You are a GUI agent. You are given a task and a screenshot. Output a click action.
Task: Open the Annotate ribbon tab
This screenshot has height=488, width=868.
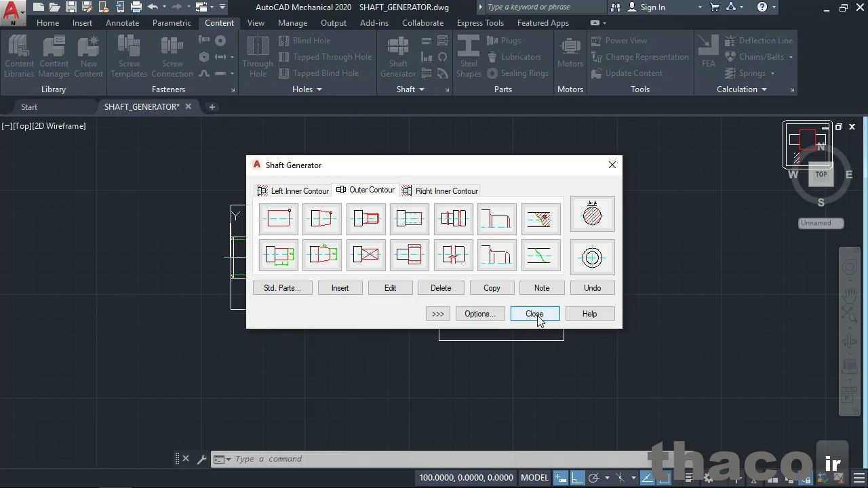122,23
